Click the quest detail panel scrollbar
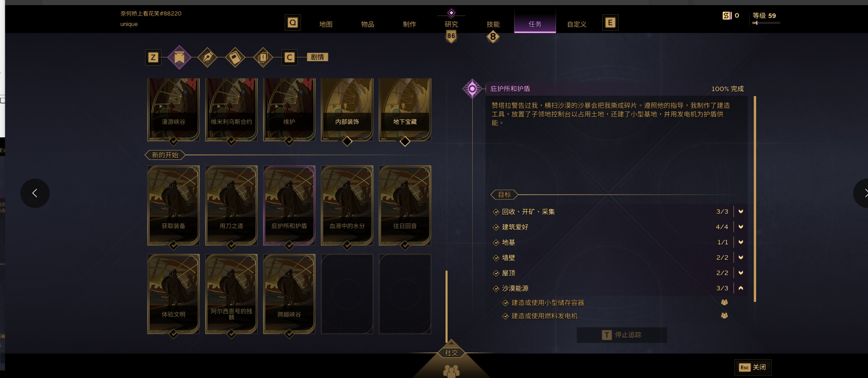 [x=755, y=199]
